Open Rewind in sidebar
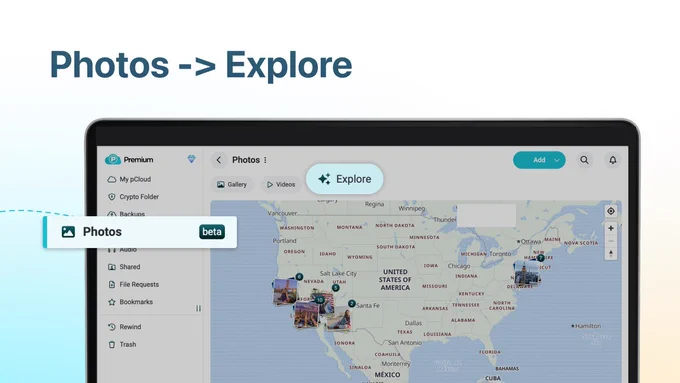The width and height of the screenshot is (680, 383). [x=130, y=327]
